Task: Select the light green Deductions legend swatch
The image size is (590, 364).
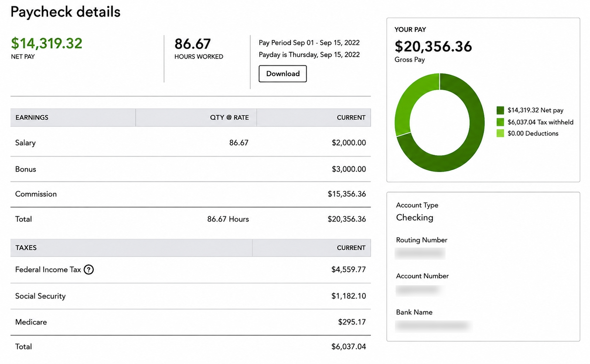Action: tap(500, 133)
